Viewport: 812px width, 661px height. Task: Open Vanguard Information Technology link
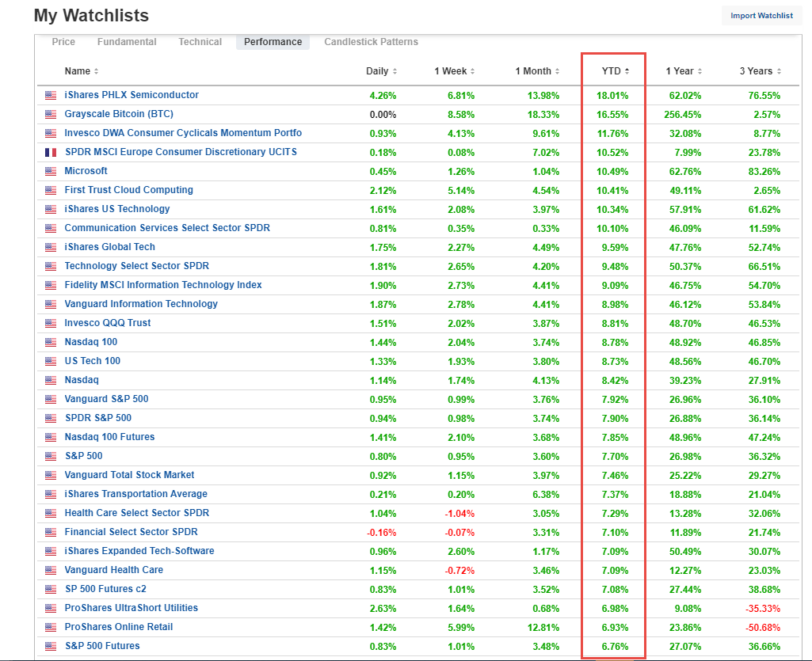[141, 304]
